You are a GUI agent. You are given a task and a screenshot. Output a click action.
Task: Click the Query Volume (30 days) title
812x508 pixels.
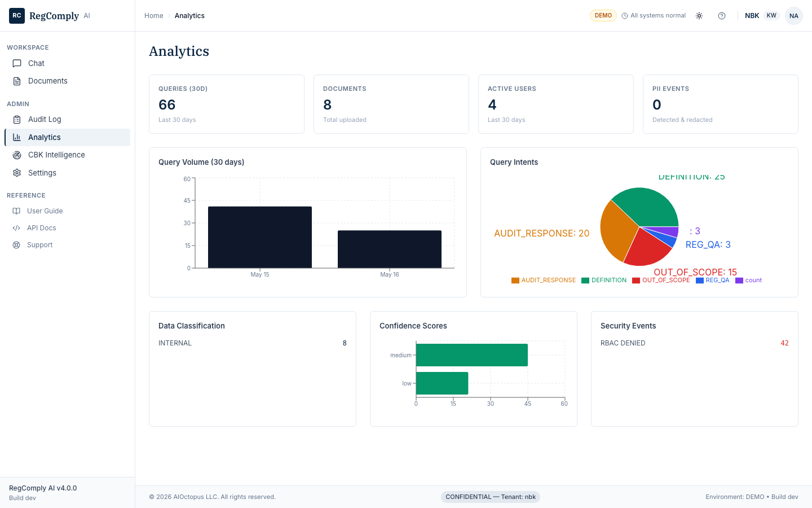(201, 162)
